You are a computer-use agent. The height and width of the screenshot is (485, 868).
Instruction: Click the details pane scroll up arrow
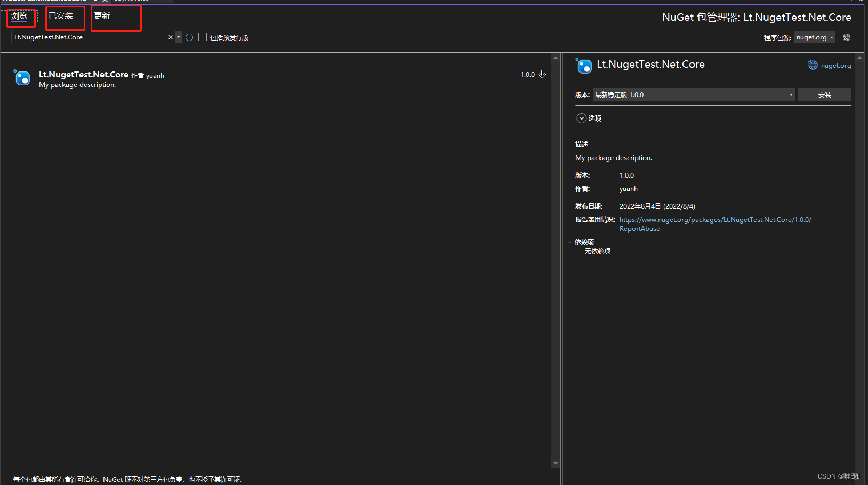859,57
